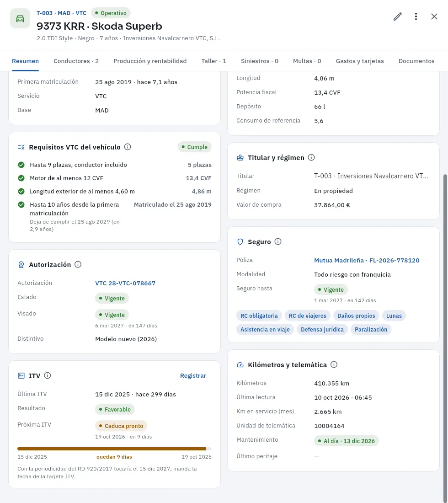Screen dimensions: 448x503
Task: Click the Al día · 13 dic 2026 badge
Action: pos(347,441)
